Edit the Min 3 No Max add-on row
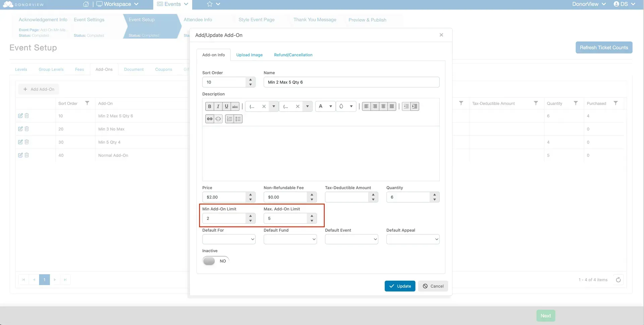 pyautogui.click(x=20, y=129)
